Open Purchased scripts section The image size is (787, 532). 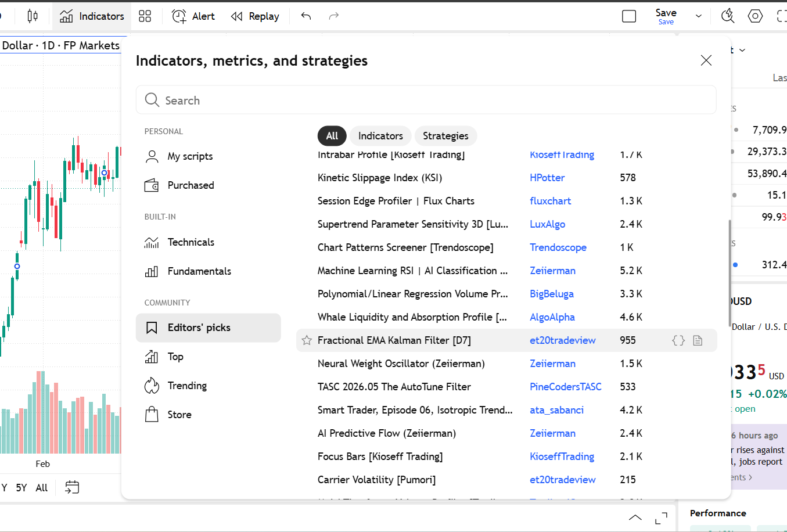(x=208, y=185)
